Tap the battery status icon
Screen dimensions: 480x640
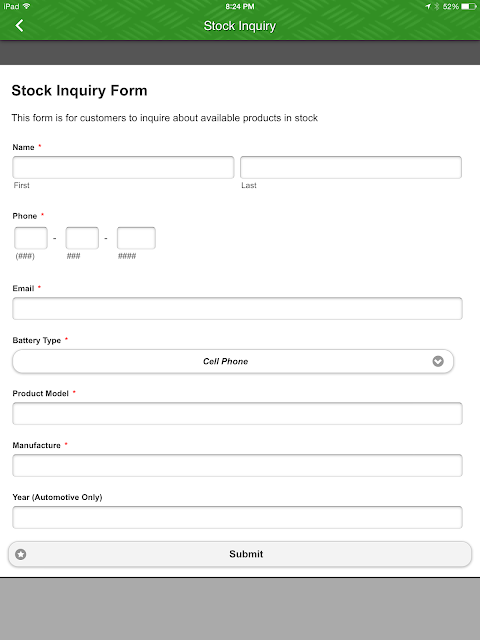tap(469, 6)
